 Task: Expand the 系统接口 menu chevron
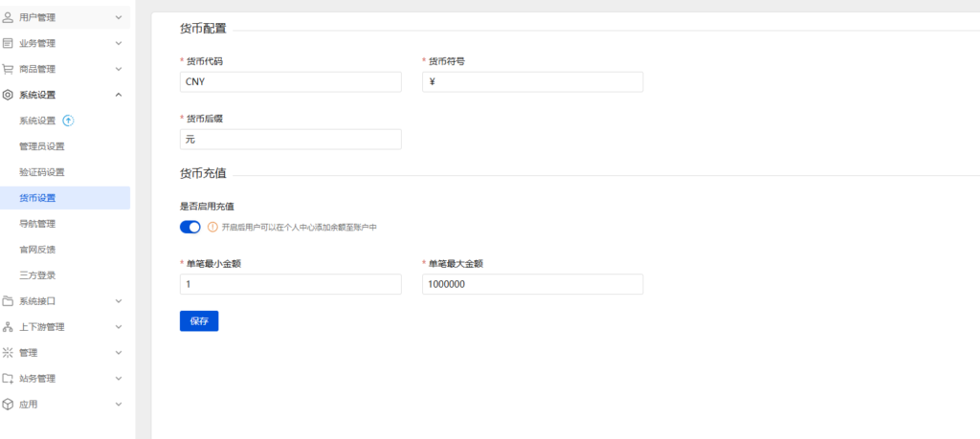click(119, 301)
